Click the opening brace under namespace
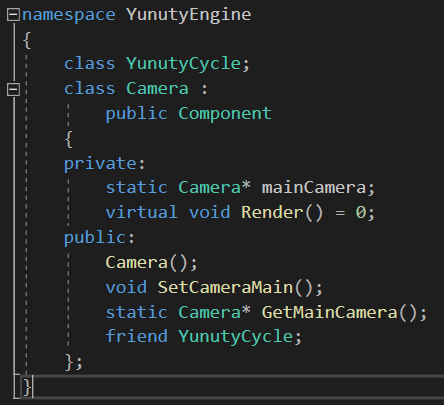Screen dimensions: 444x405 pos(27,40)
